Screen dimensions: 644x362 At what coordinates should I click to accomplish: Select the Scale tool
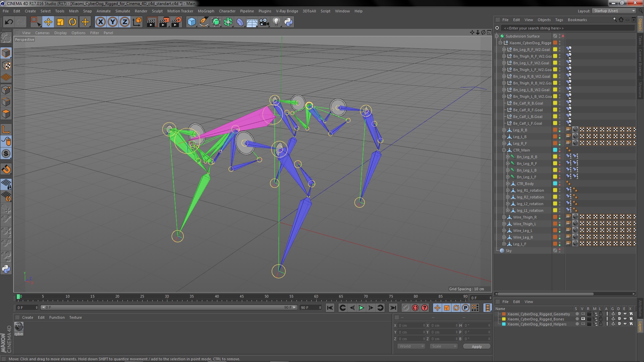[x=60, y=22]
